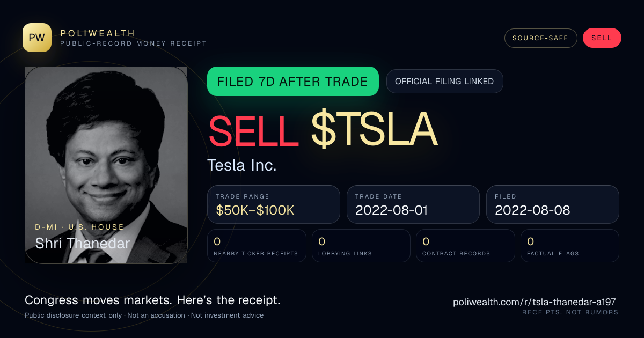Screen dimensions: 644x338
Task: Click the Tesla Inc. company name
Action: click(242, 165)
